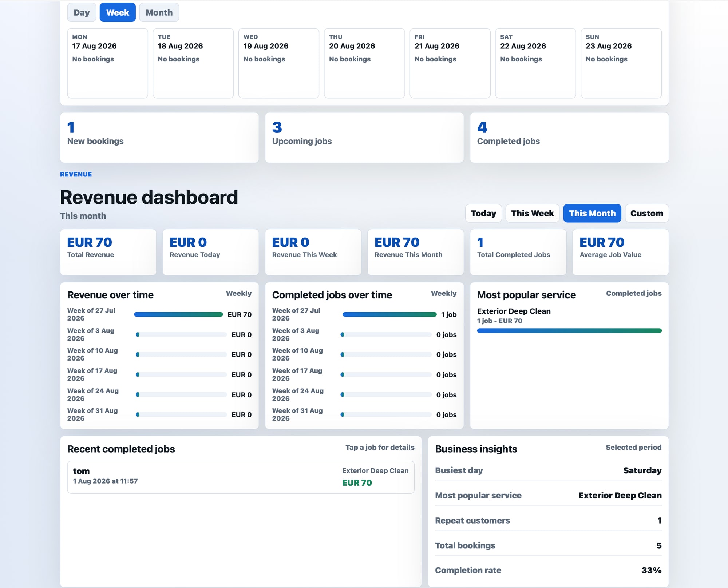Click the Total Completed Jobs card
Image resolution: width=728 pixels, height=588 pixels.
[x=518, y=252]
